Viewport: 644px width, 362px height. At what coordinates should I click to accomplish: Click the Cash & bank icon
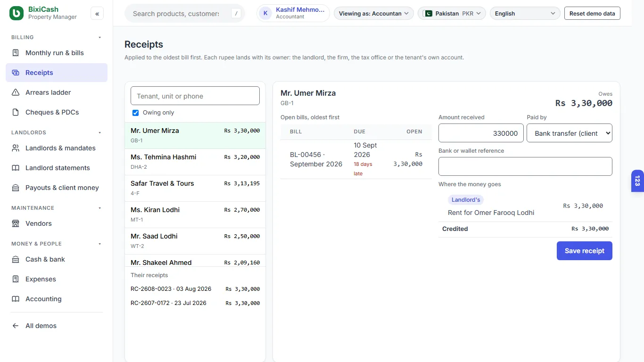pyautogui.click(x=16, y=259)
